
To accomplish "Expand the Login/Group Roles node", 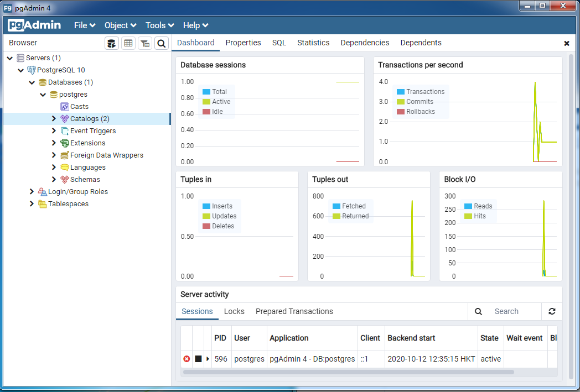I will coord(32,192).
